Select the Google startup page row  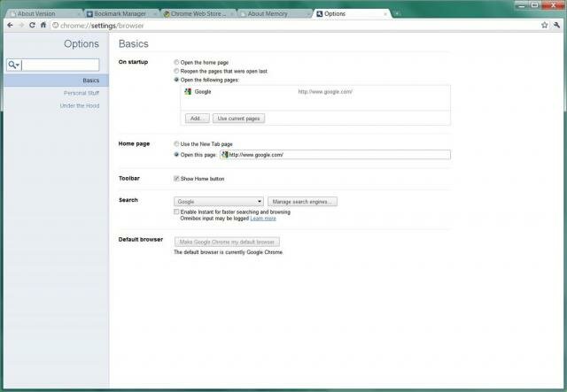click(x=315, y=92)
